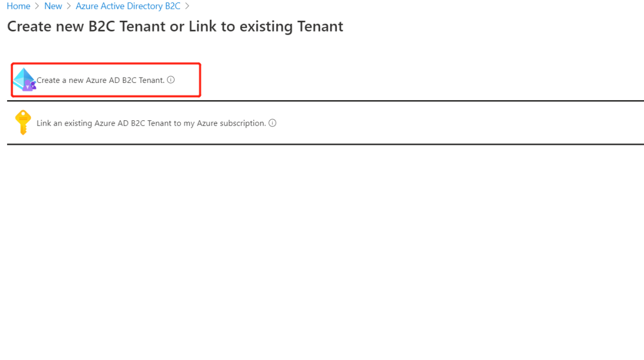Click the page title heading text
This screenshot has height=360, width=644.
pyautogui.click(x=175, y=27)
